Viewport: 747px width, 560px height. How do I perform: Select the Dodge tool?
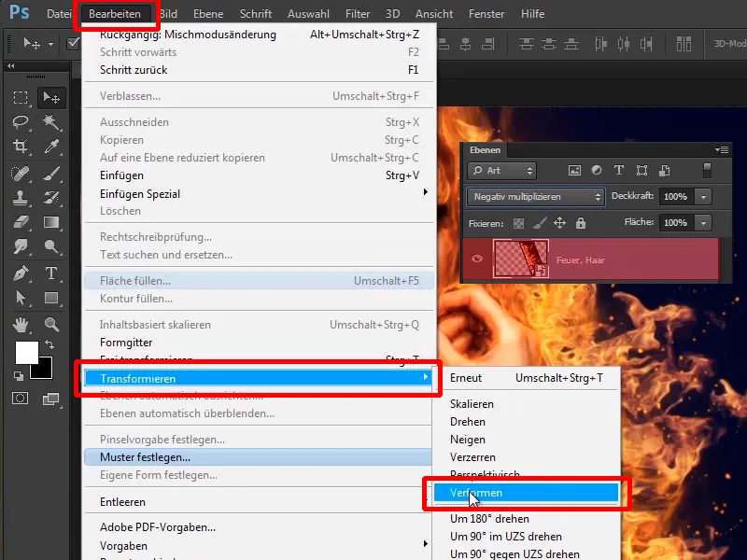pyautogui.click(x=51, y=246)
